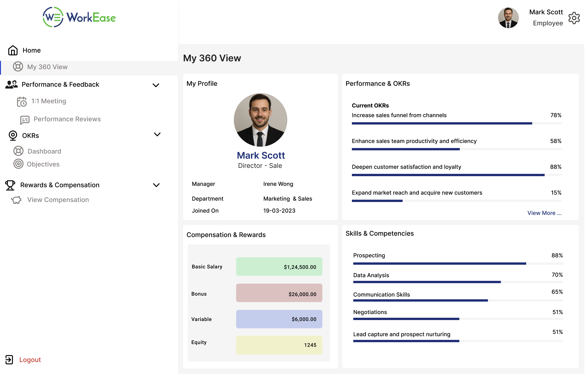Open settings gear icon
The height and width of the screenshot is (380, 588).
(x=574, y=18)
